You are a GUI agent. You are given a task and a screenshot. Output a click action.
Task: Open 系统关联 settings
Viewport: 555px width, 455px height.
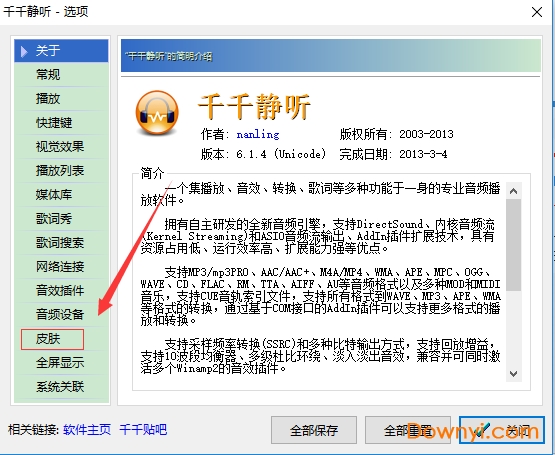point(61,387)
